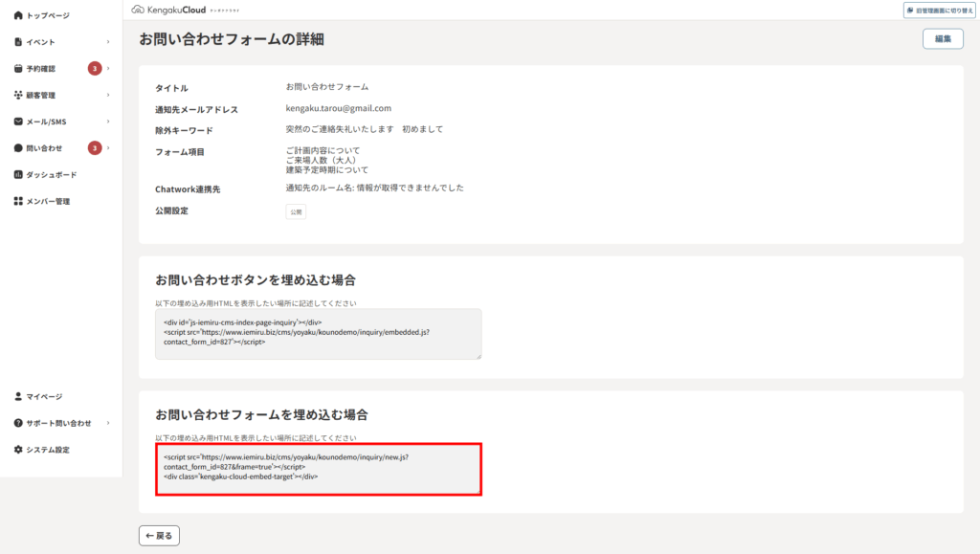Focus the お問い合わせフォーム embed HTML textarea
The width and height of the screenshot is (980, 554).
(x=318, y=469)
